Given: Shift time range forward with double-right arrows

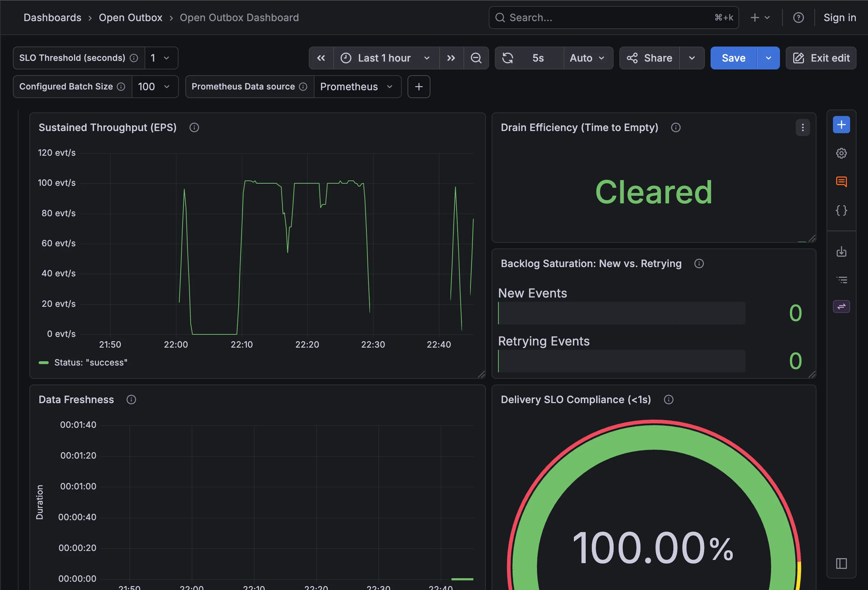Looking at the screenshot, I should 451,58.
